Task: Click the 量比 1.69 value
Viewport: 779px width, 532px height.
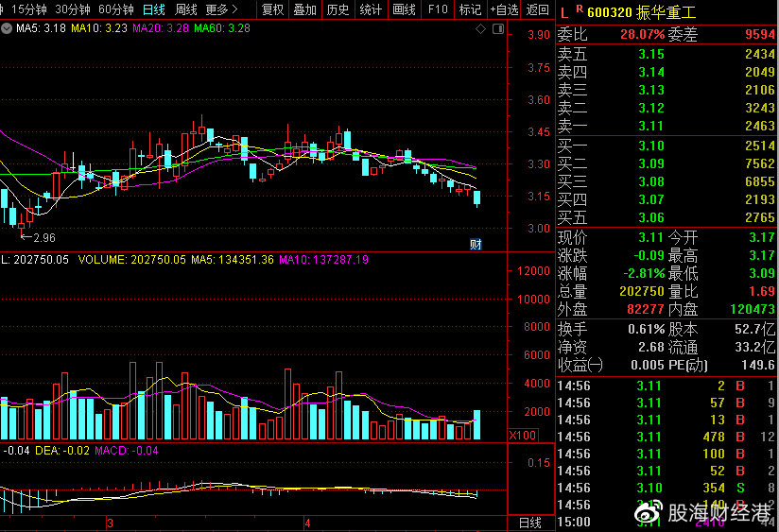Action: [x=762, y=291]
